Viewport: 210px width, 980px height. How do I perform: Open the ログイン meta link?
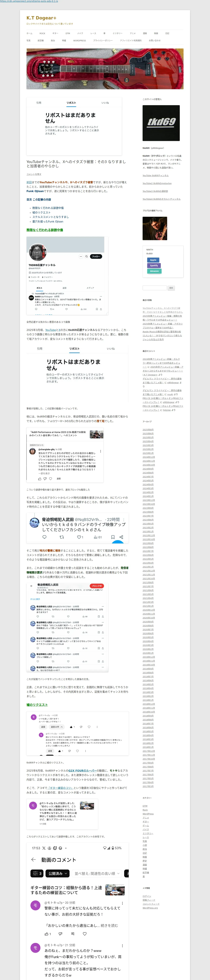coord(147,896)
